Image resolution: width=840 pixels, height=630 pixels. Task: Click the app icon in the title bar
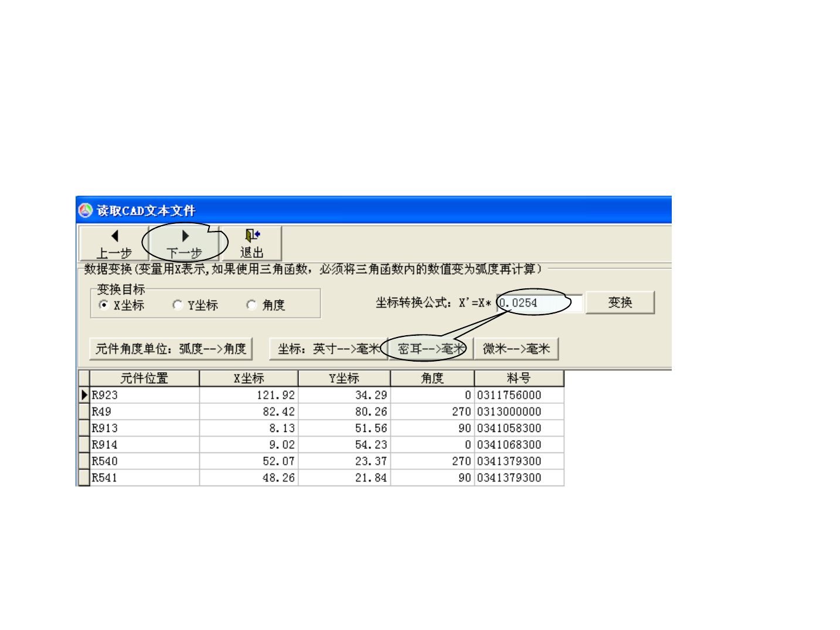(x=86, y=210)
